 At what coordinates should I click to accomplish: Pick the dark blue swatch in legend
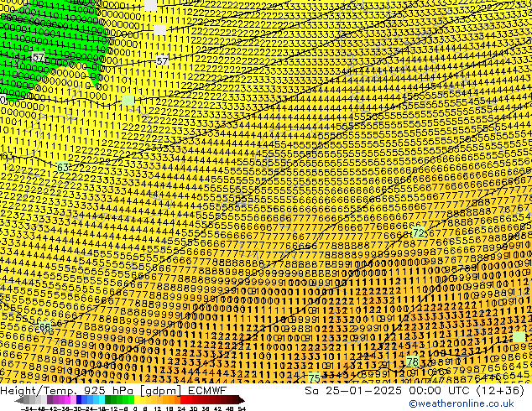(x=79, y=400)
